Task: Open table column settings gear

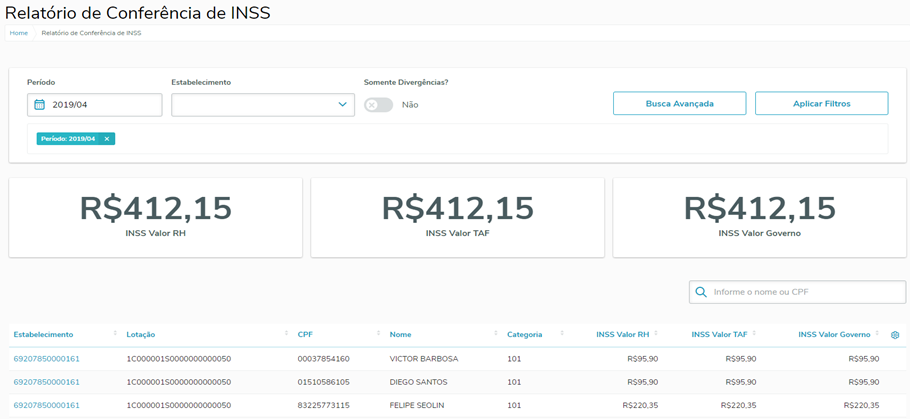Action: 894,335
